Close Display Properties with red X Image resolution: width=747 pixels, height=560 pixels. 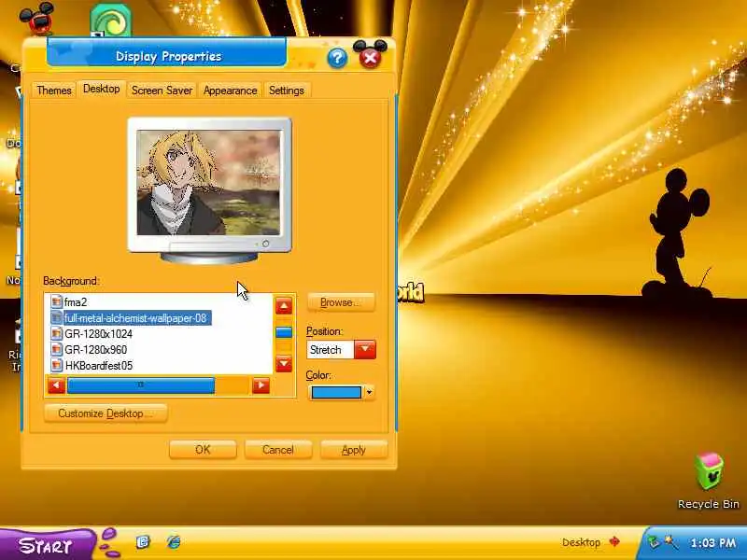pos(369,58)
